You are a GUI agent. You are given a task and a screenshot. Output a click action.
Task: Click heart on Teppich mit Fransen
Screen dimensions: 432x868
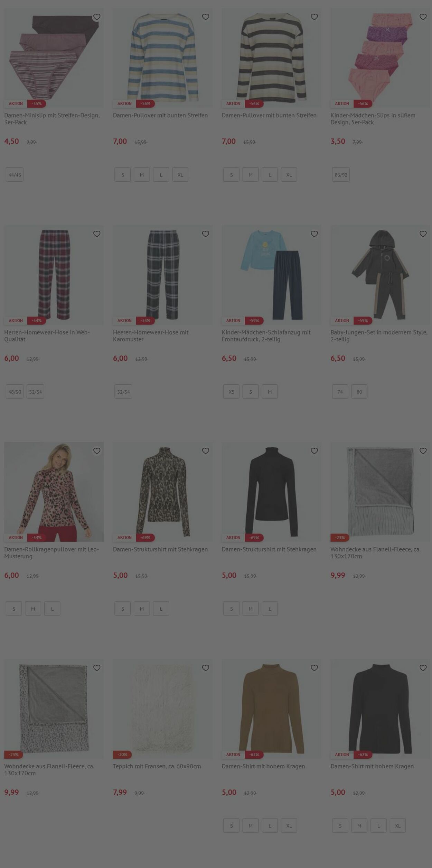click(206, 668)
